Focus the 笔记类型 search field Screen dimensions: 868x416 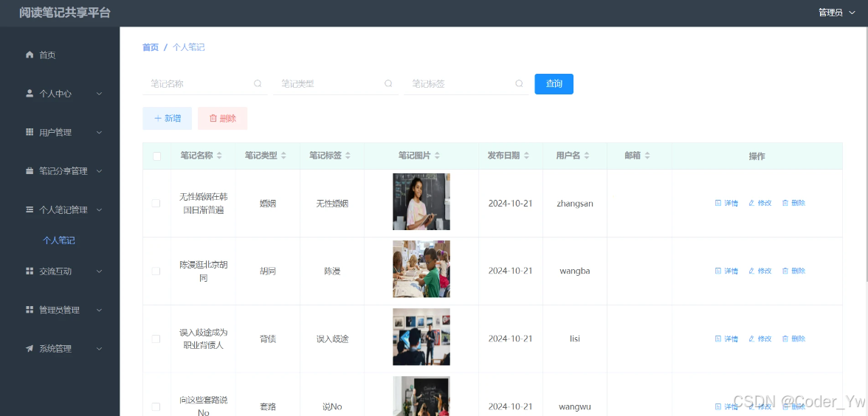click(x=336, y=84)
